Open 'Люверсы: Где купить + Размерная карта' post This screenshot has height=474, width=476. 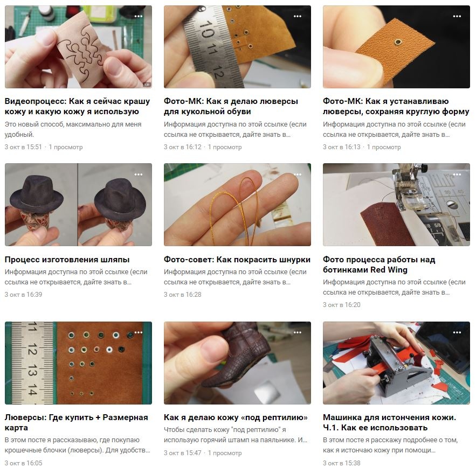[x=76, y=422]
